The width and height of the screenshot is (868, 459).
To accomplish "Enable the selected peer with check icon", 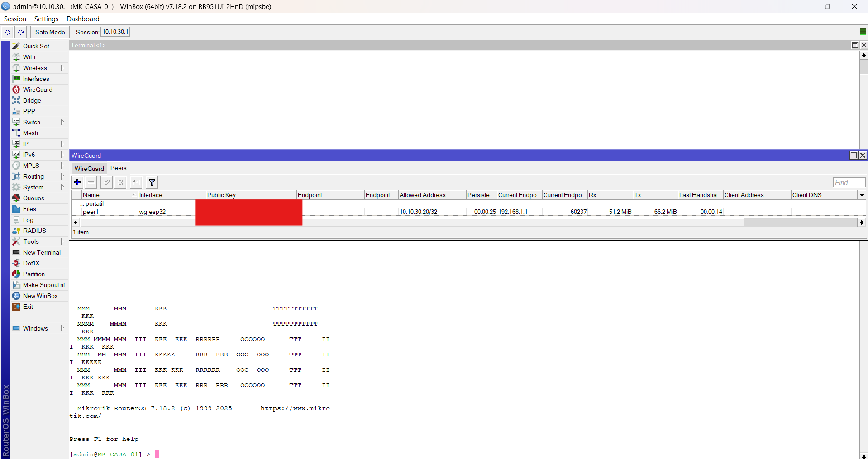I will click(x=106, y=182).
